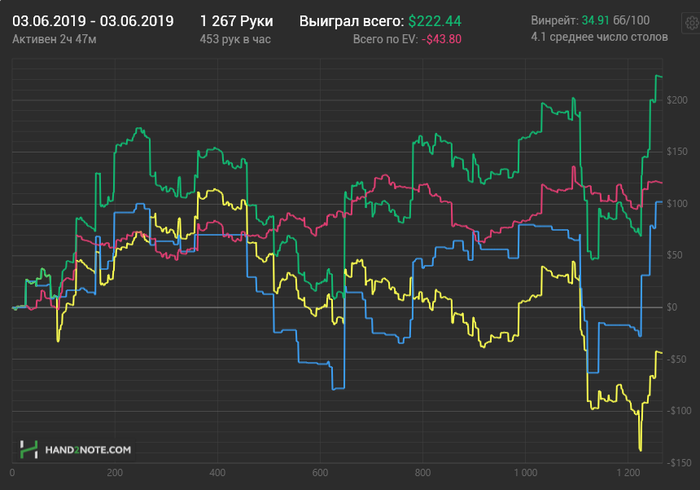
Task: Click the 1 000 hands x-axis label
Action: (525, 473)
